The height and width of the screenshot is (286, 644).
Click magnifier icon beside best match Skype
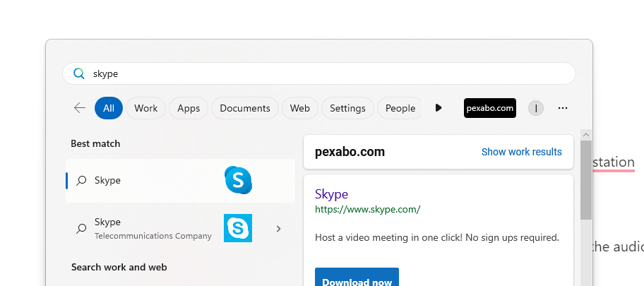(82, 180)
